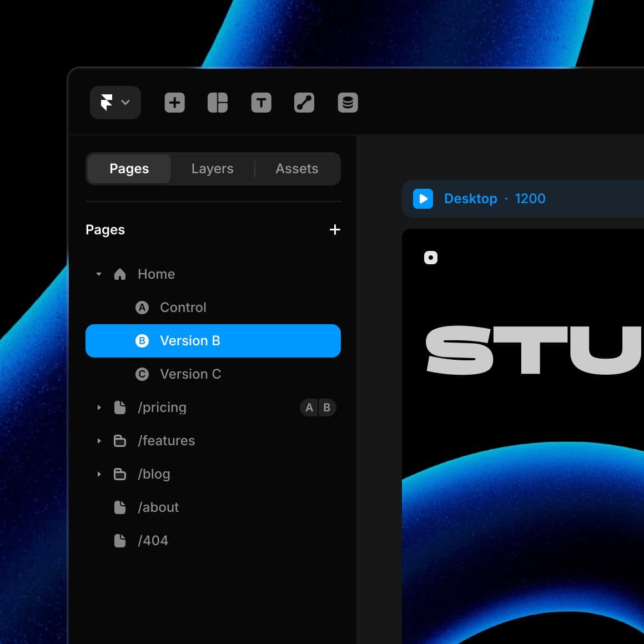Switch to the Pages tab

(129, 169)
